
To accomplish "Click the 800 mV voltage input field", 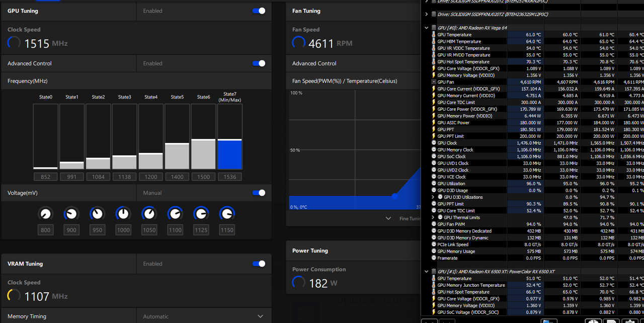I will (46, 230).
